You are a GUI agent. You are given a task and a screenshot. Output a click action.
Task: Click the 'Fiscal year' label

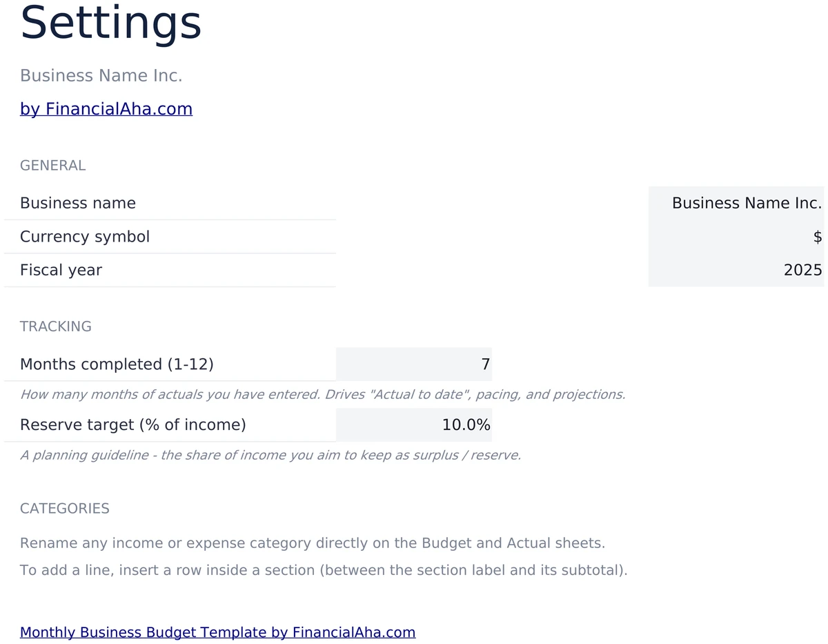(61, 270)
